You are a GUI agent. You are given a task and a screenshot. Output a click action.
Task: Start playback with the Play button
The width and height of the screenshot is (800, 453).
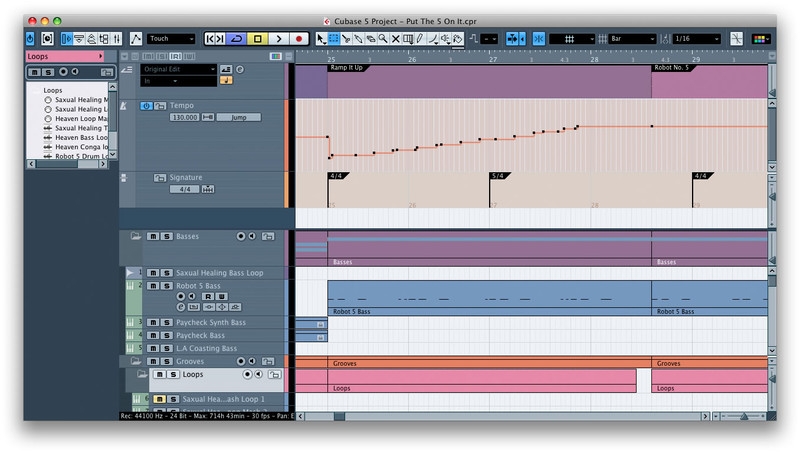click(279, 39)
